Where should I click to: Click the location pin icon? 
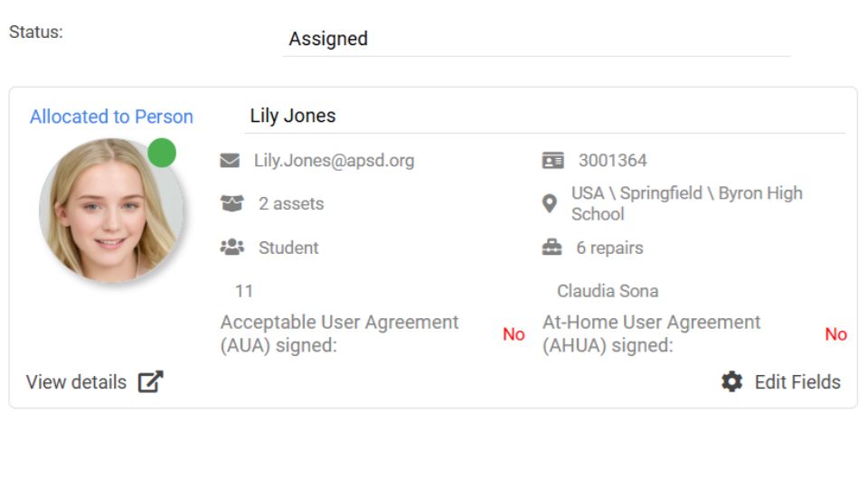tap(550, 203)
